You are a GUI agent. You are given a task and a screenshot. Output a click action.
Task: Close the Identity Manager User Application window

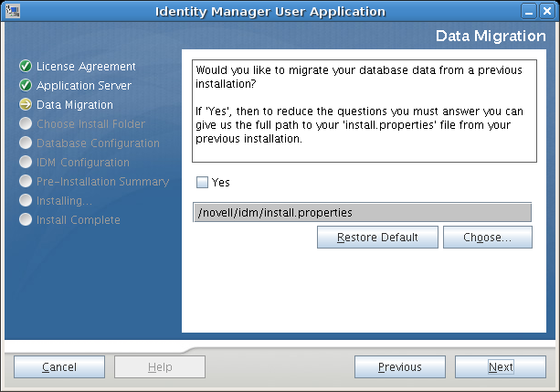tap(548, 11)
